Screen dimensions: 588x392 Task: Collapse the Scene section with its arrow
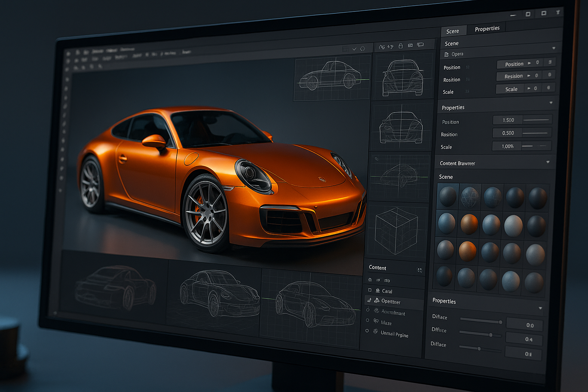(x=554, y=48)
